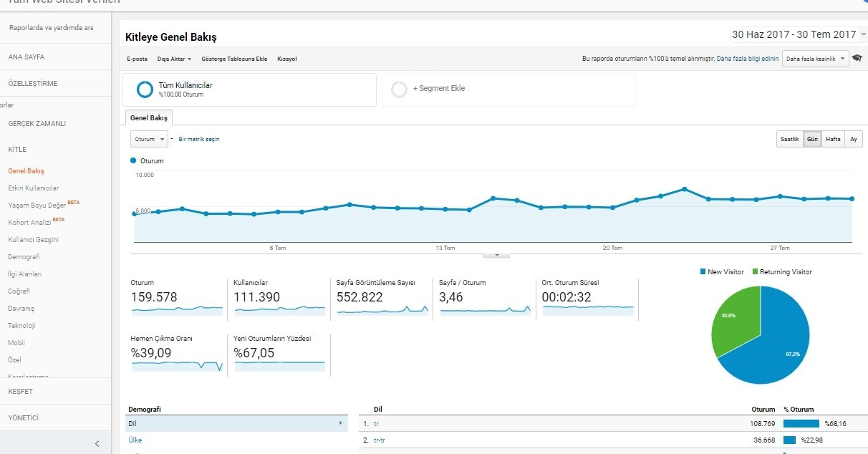Click the Daha fazla bilgi edinin link
The image size is (868, 454).
point(748,59)
